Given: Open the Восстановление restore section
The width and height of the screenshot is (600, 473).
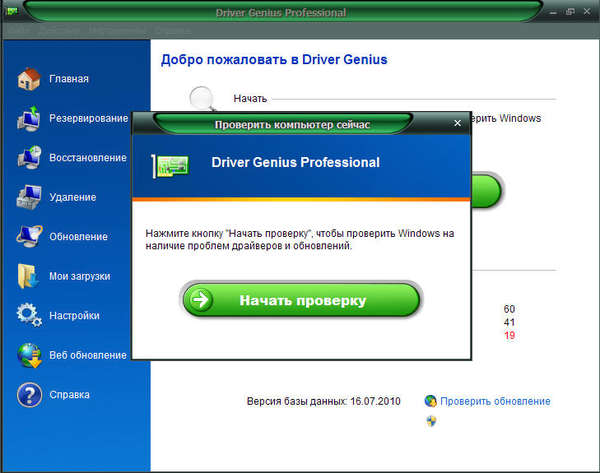Looking at the screenshot, I should coord(71,158).
